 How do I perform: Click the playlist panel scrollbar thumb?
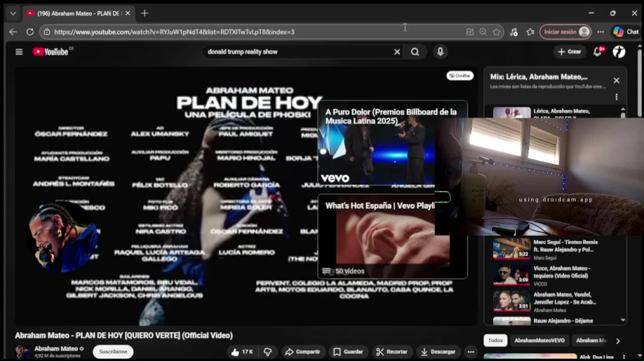[x=623, y=115]
